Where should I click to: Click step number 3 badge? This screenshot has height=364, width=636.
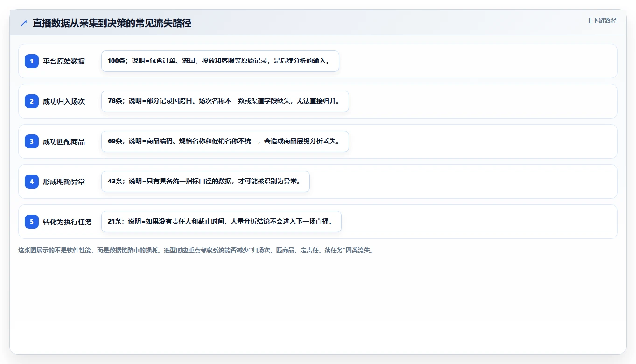[32, 141]
